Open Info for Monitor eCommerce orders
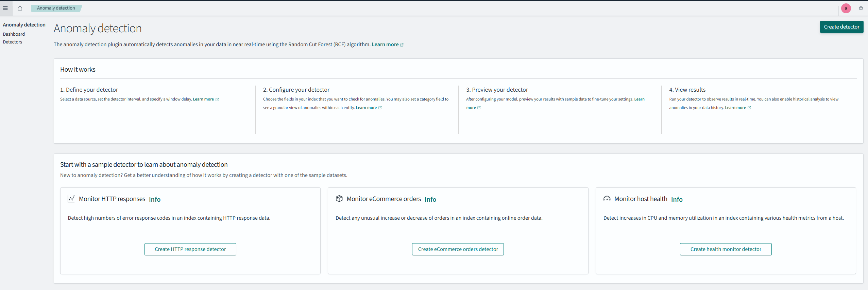868x290 pixels. pos(430,199)
